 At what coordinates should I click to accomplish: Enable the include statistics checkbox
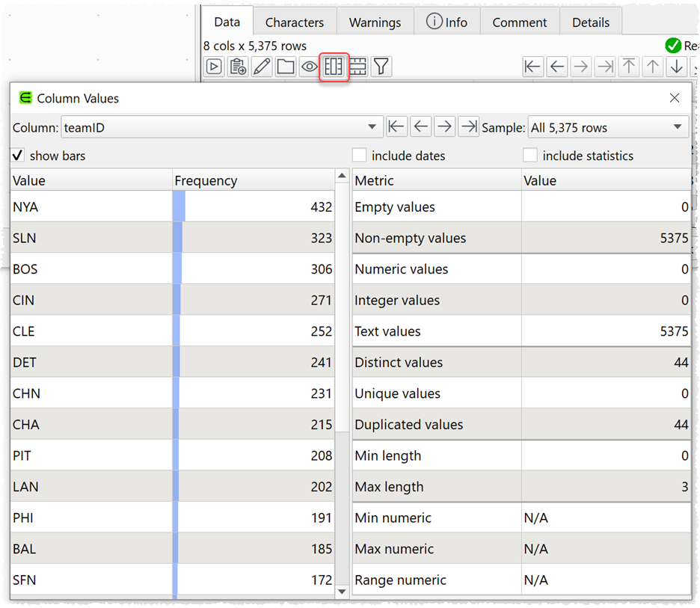pyautogui.click(x=530, y=156)
